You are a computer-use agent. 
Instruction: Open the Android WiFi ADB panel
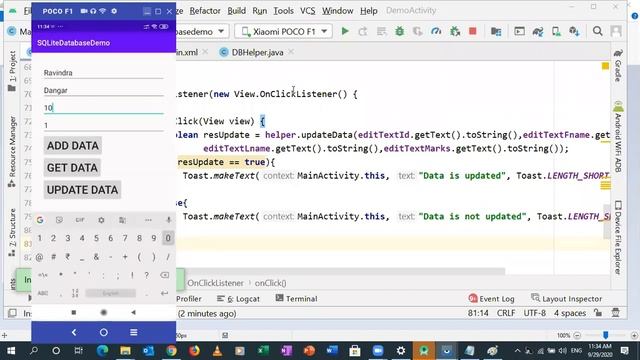(x=618, y=138)
